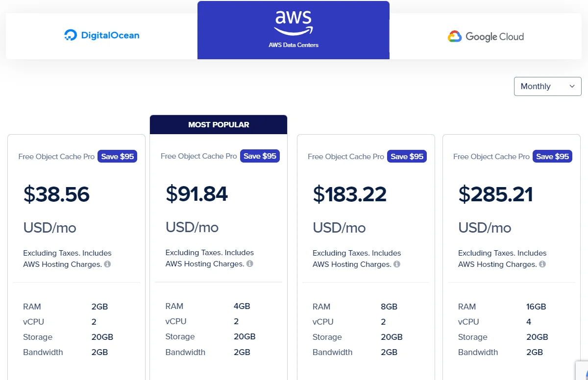
Task: Click 2GB RAM value in $38.56 plan
Action: coord(99,307)
